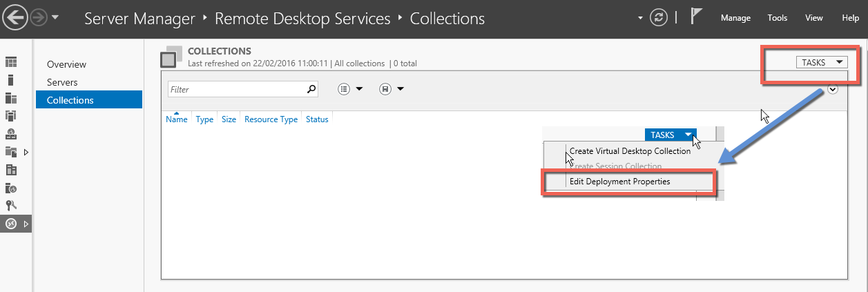
Task: Sort by the Type column header
Action: [204, 119]
